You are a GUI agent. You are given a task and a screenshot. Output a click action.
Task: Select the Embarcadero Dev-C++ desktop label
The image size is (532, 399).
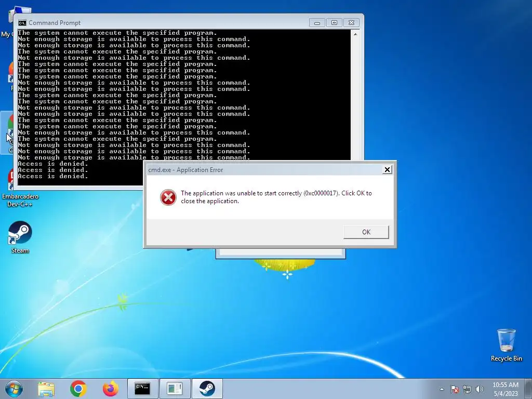click(x=20, y=200)
